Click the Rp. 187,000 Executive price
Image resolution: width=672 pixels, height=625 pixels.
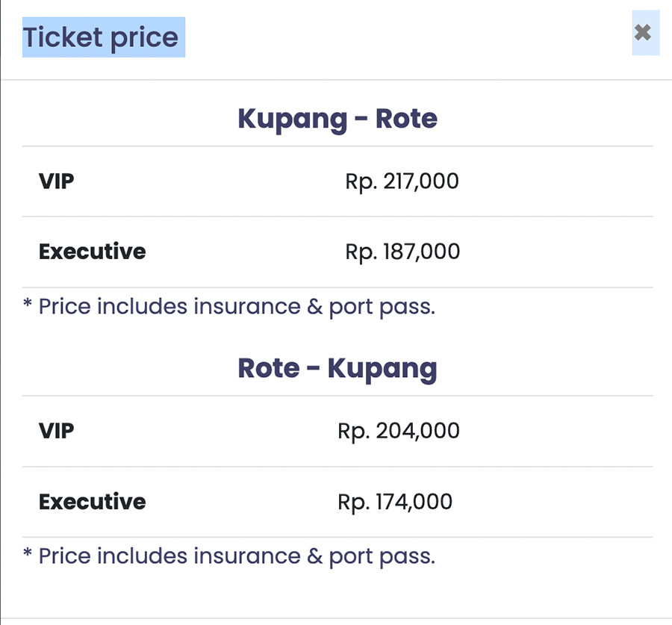pyautogui.click(x=402, y=252)
